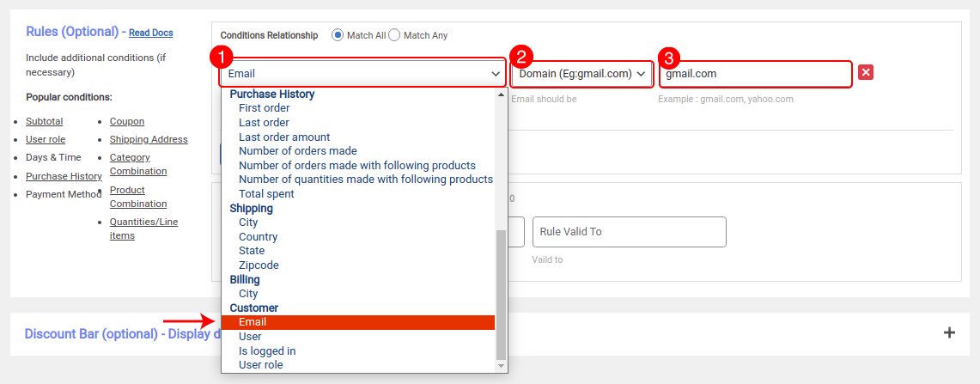The image size is (980, 384).
Task: Click the Rule Valid To field
Action: pos(629,231)
